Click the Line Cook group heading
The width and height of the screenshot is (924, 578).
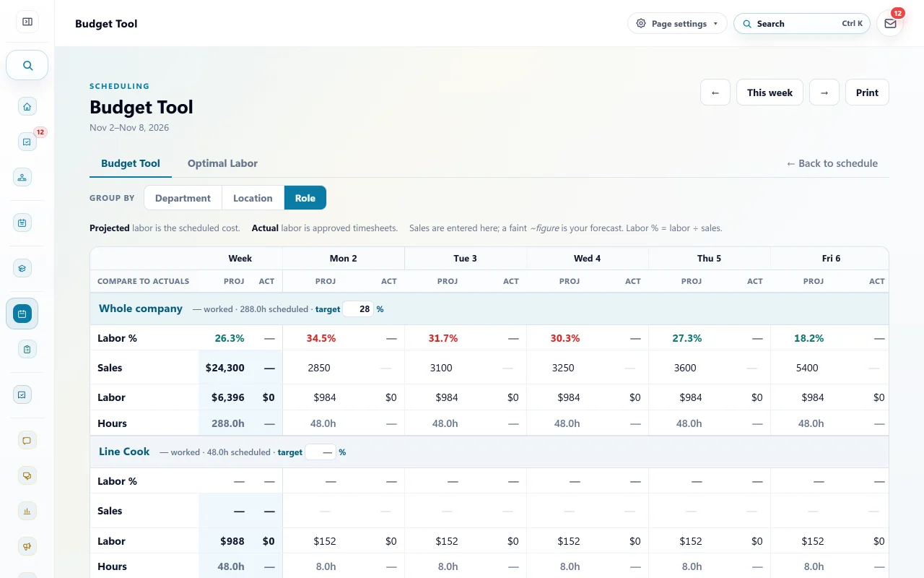[x=124, y=452]
